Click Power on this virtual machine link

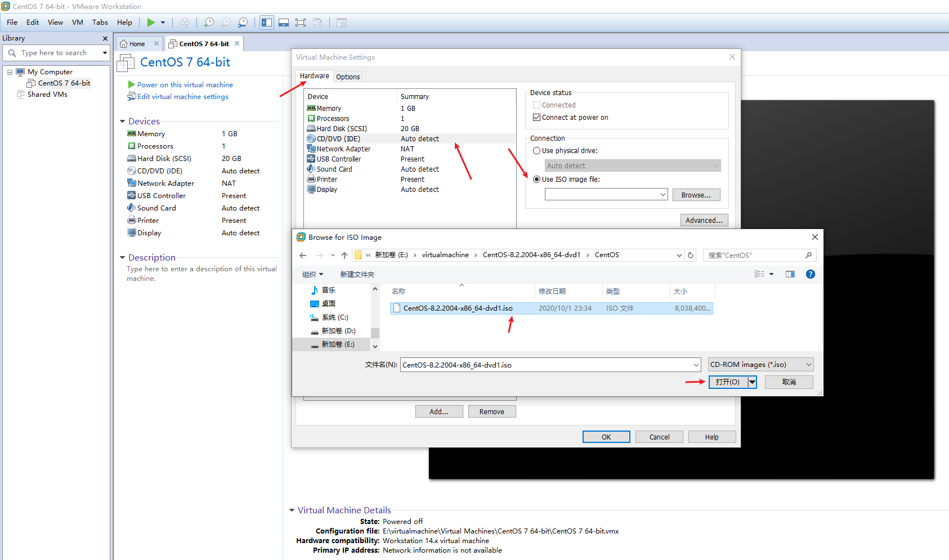click(185, 85)
